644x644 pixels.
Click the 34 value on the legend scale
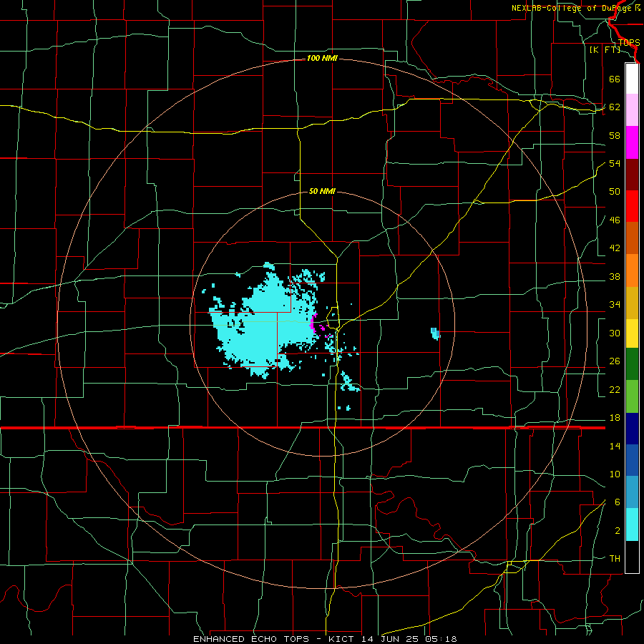click(615, 305)
